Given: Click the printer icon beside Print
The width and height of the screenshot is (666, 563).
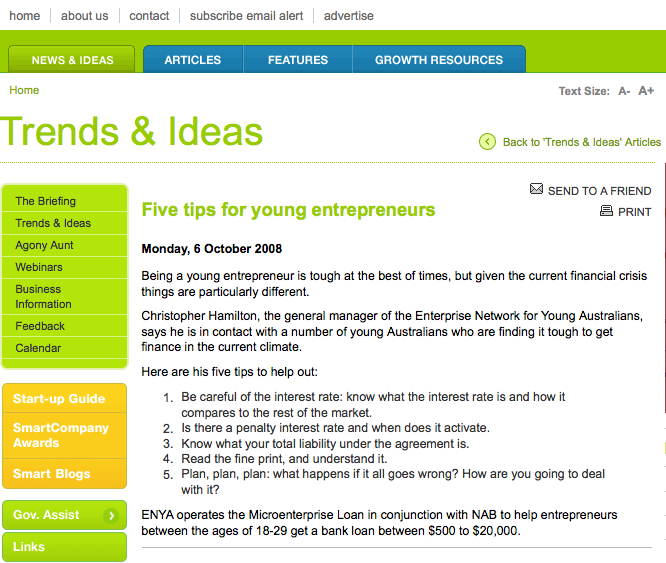Looking at the screenshot, I should tap(606, 210).
